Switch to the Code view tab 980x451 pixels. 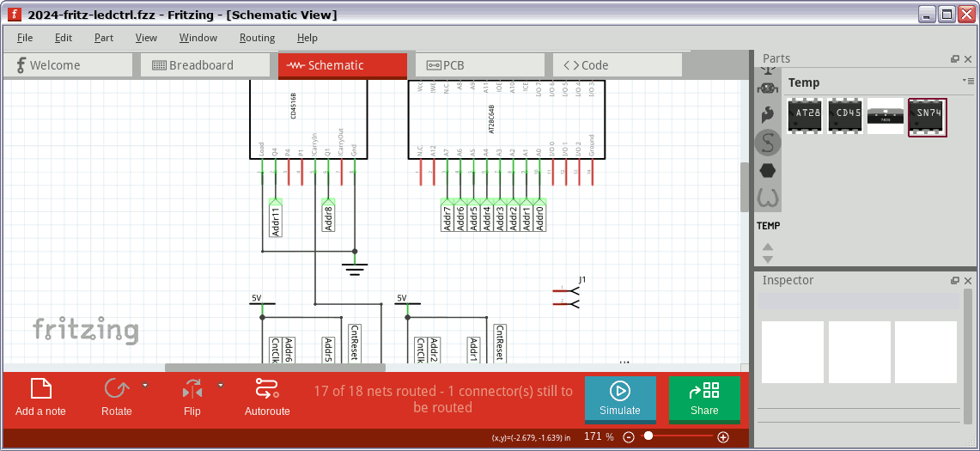pos(618,65)
